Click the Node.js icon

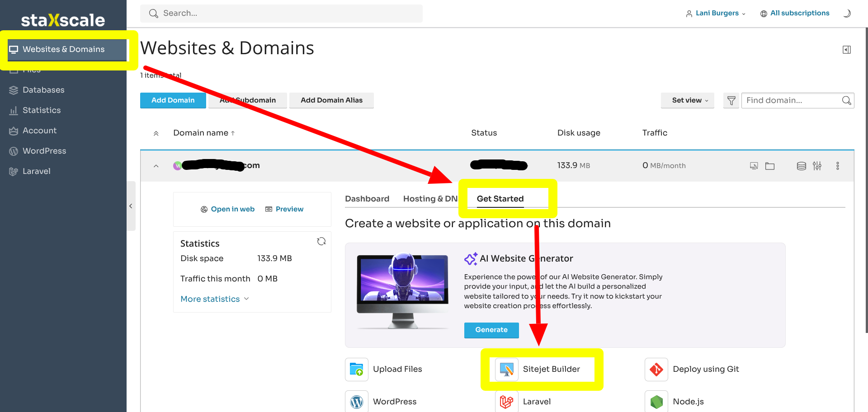pos(656,402)
